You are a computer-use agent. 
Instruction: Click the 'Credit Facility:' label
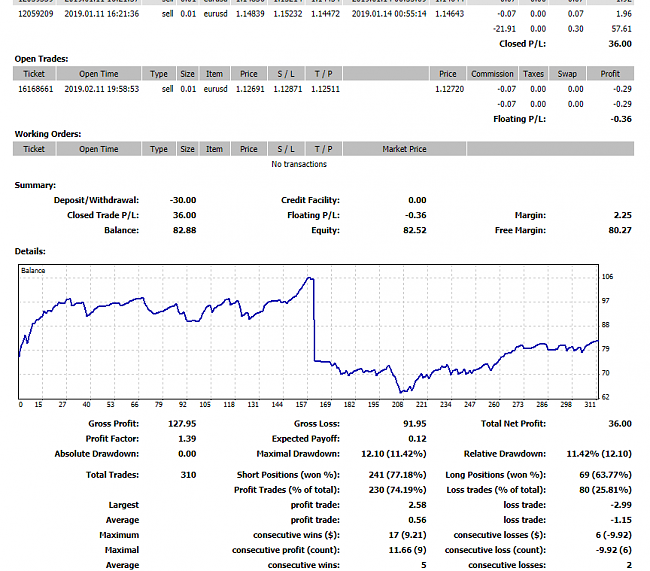[x=310, y=200]
